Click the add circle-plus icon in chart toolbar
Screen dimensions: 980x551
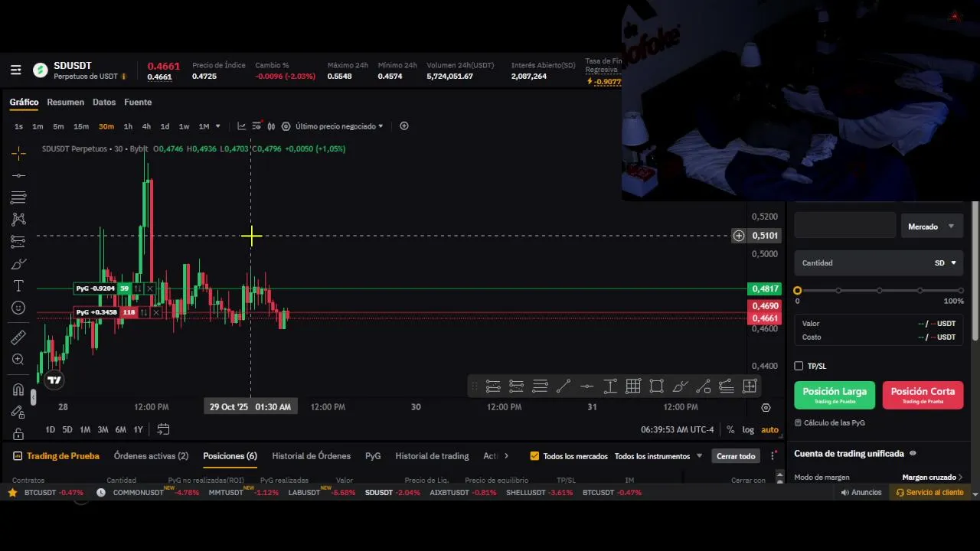point(404,126)
